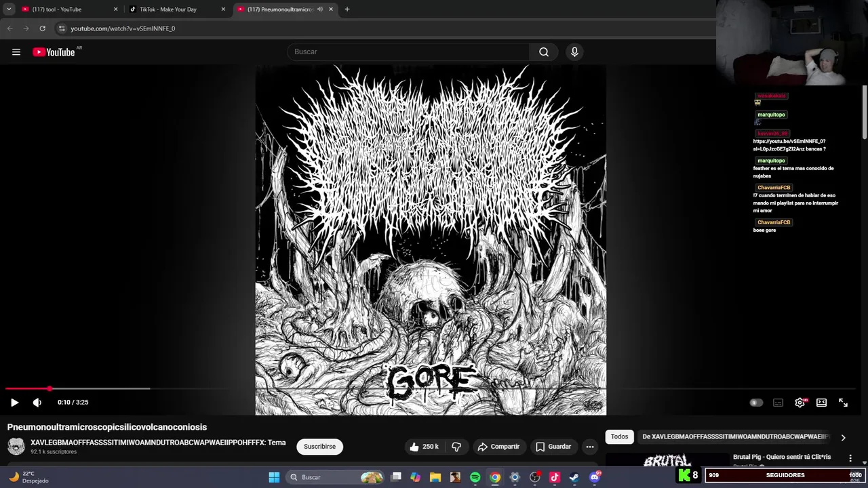Open options for Brutal Pig video
This screenshot has height=488, width=868.
pyautogui.click(x=850, y=458)
